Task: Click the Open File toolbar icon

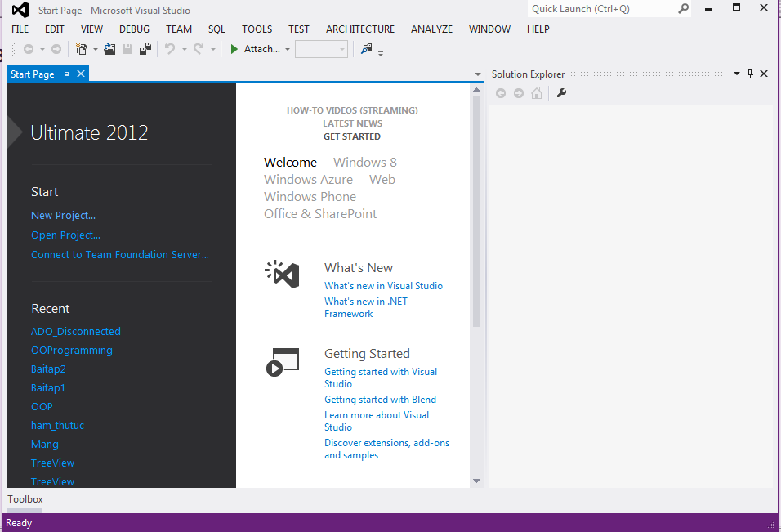Action: (109, 49)
